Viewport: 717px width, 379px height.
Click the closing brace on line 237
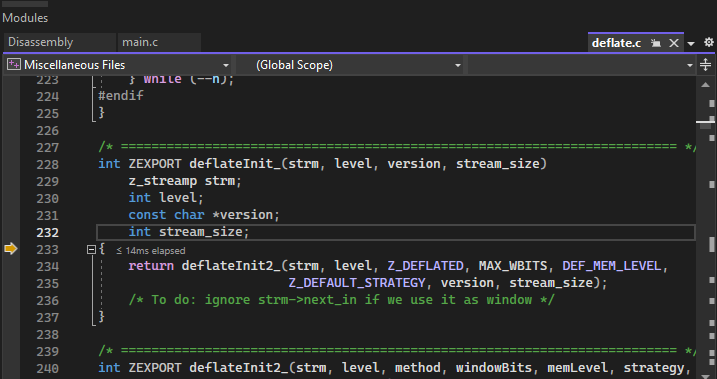[x=102, y=316]
